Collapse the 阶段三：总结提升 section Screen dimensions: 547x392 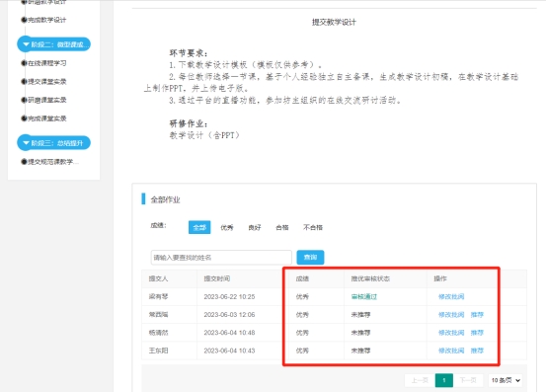click(53, 143)
